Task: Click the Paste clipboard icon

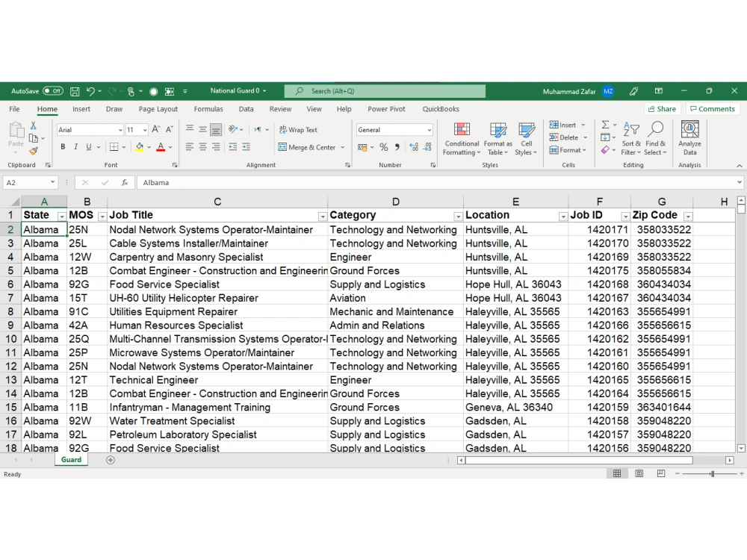Action: pos(16,129)
